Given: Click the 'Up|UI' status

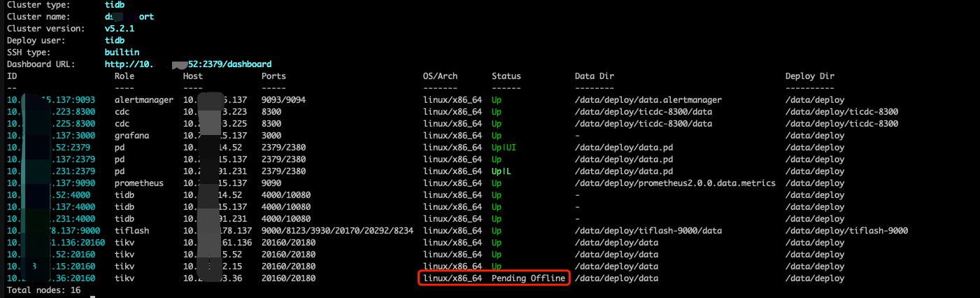Looking at the screenshot, I should (504, 147).
